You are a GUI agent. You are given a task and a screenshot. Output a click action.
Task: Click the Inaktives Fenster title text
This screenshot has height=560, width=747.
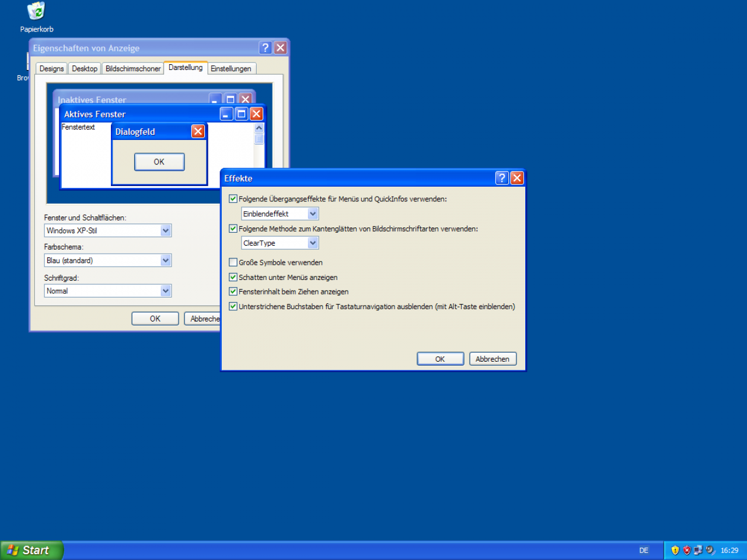[x=92, y=100]
